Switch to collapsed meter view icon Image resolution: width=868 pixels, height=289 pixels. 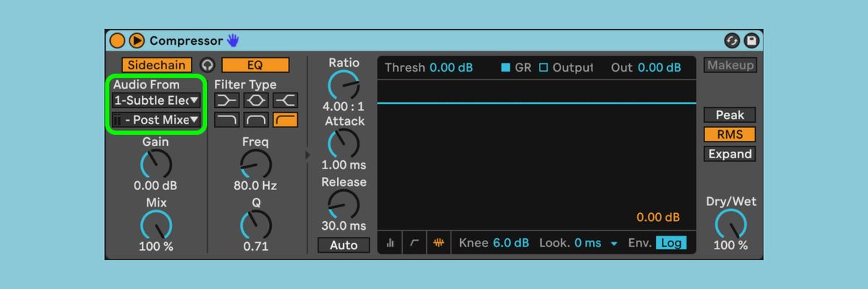coord(391,243)
